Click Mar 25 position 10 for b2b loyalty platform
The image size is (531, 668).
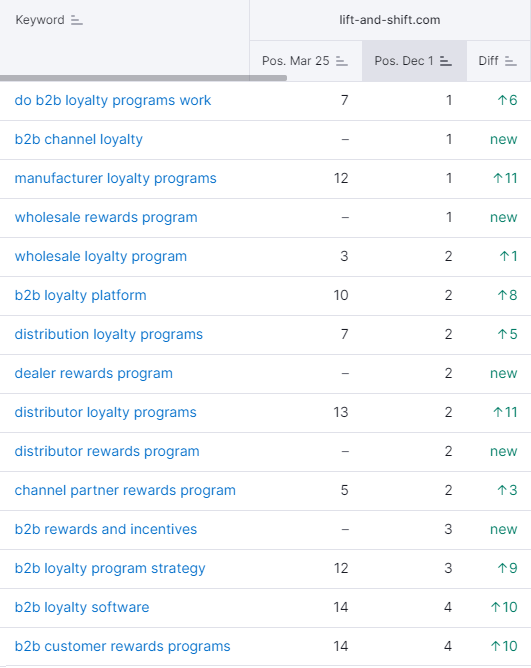click(341, 295)
